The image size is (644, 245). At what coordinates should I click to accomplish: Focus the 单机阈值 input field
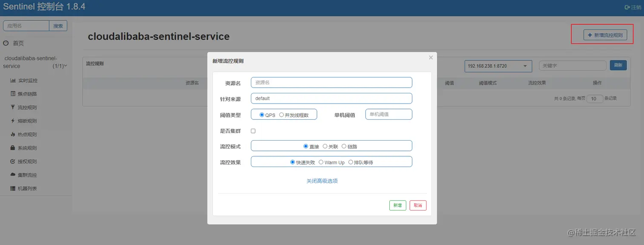click(x=389, y=114)
